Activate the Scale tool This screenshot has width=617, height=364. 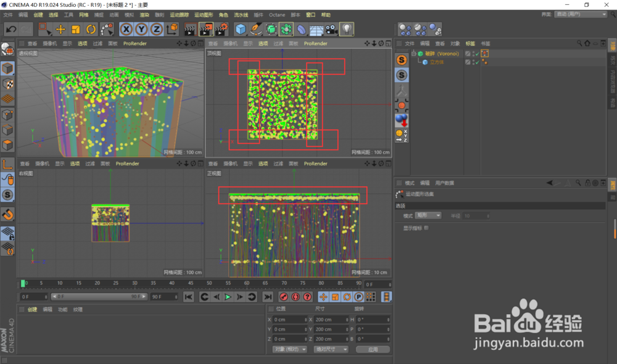click(75, 30)
